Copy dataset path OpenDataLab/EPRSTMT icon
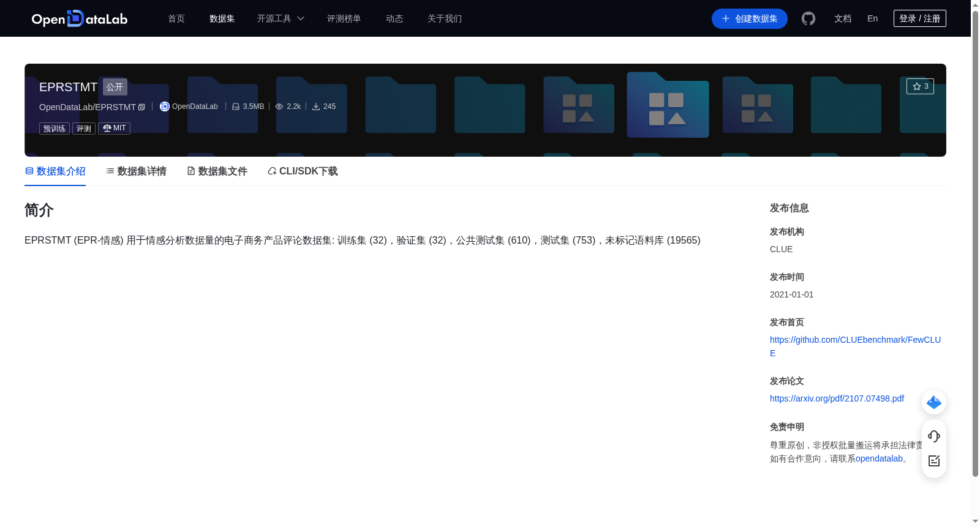Image resolution: width=980 pixels, height=527 pixels. [x=141, y=107]
